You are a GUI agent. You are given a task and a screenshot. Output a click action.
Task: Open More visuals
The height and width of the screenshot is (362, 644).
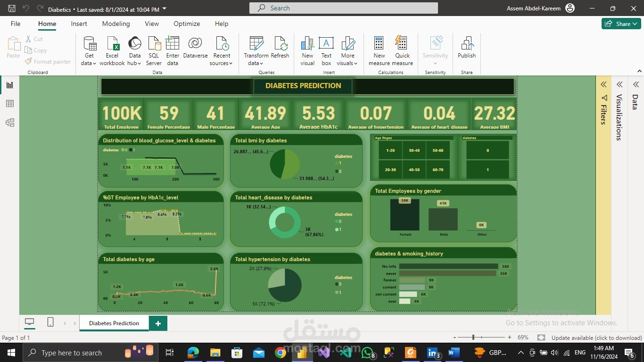tap(347, 51)
